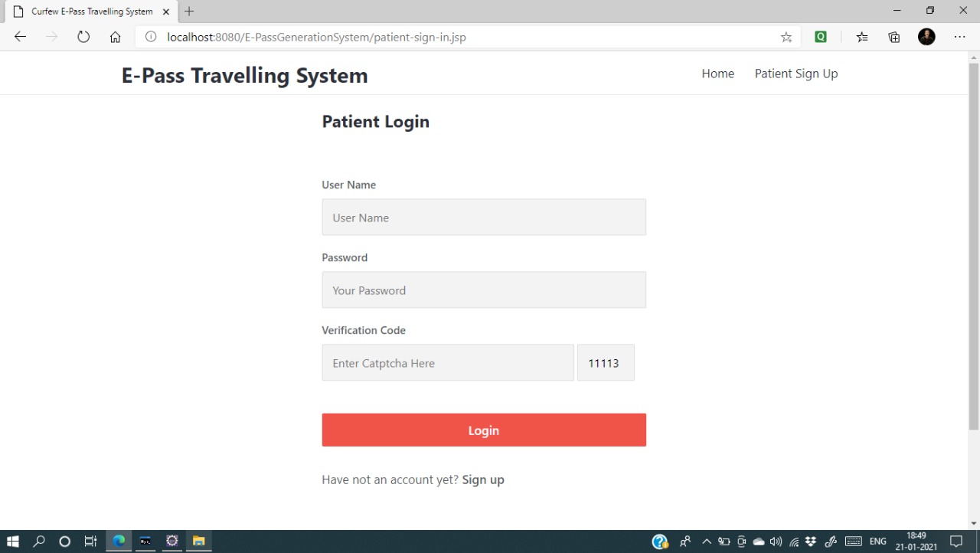
Task: Open Patient Sign Up menu item
Action: (x=796, y=74)
